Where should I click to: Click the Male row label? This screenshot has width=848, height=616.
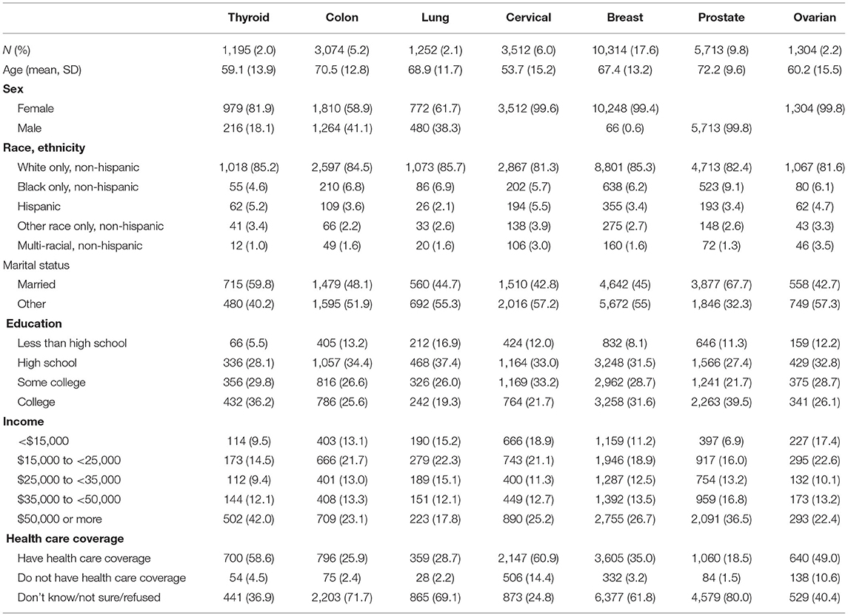pyautogui.click(x=29, y=128)
